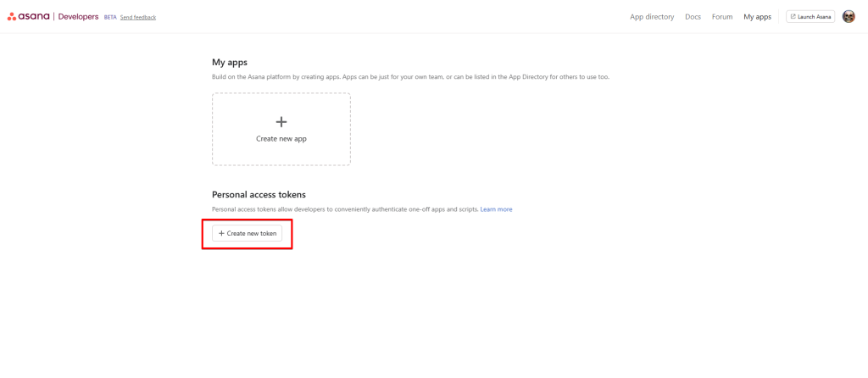Click the plus icon on Create new token
This screenshot has height=378, width=868.
(221, 233)
